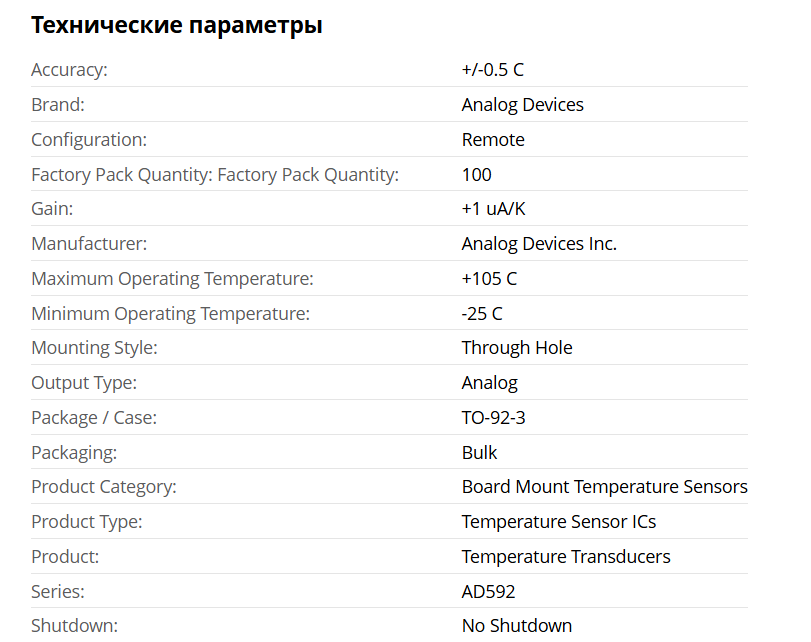The width and height of the screenshot is (811, 642).
Task: Click the Технические параметры heading
Action: point(176,25)
